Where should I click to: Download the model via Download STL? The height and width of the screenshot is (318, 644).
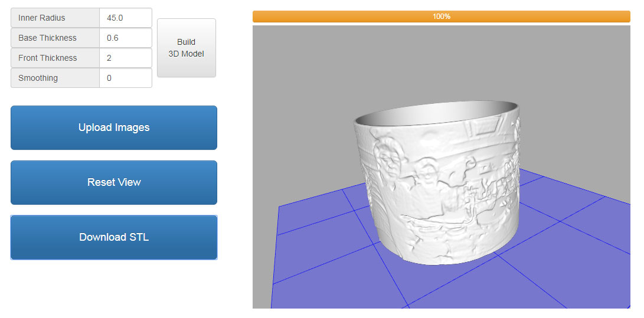click(x=114, y=237)
